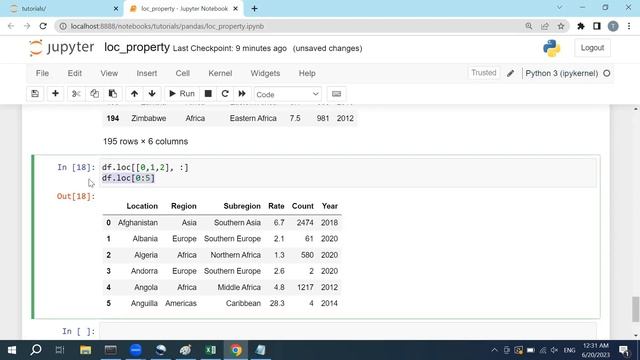640x360 pixels.
Task: Reload the current page
Action: pyautogui.click(x=43, y=26)
